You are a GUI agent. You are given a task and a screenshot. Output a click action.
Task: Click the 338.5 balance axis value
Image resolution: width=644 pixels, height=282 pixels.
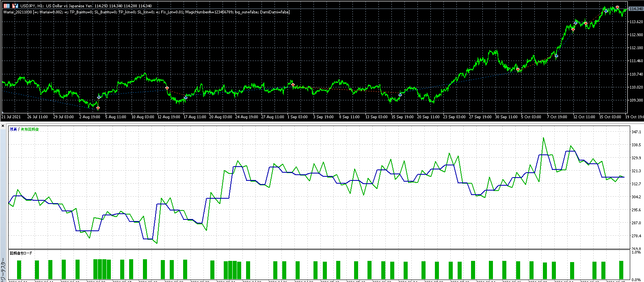coord(636,145)
